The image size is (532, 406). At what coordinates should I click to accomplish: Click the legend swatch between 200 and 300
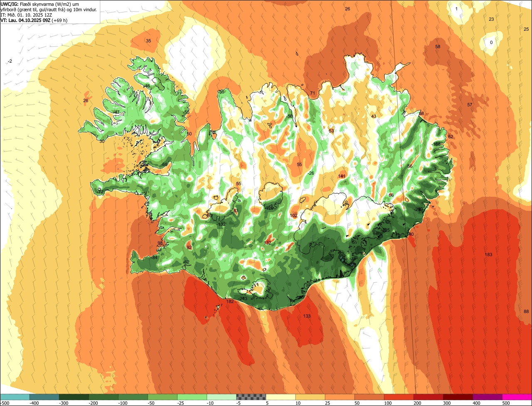pos(428,397)
